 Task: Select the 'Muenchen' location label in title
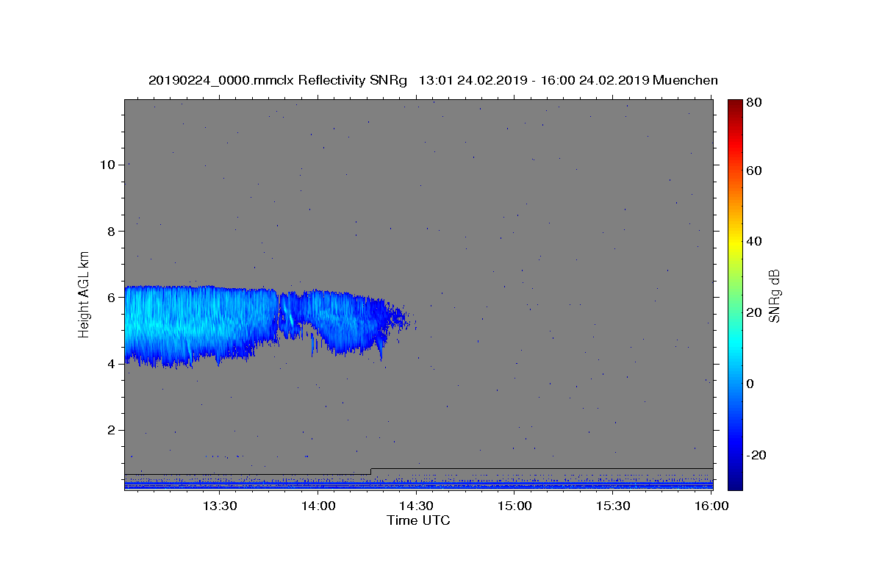pyautogui.click(x=685, y=80)
